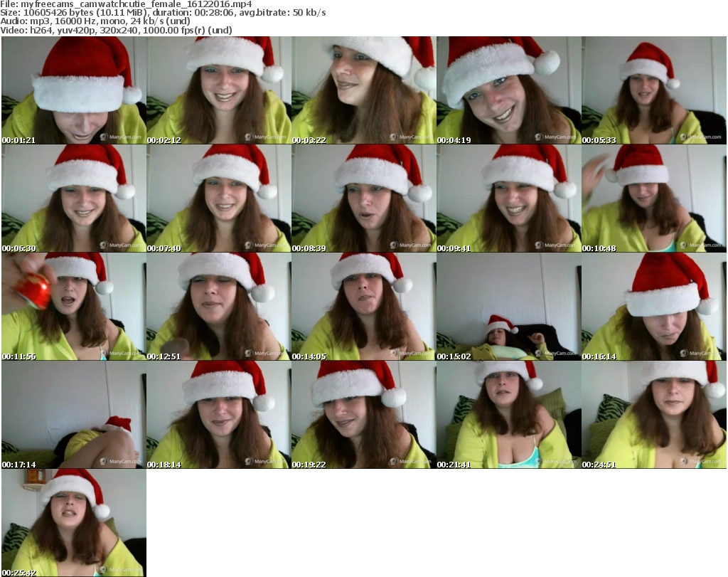The image size is (728, 577).
Task: Open the frame at 00:07:40
Action: point(219,198)
